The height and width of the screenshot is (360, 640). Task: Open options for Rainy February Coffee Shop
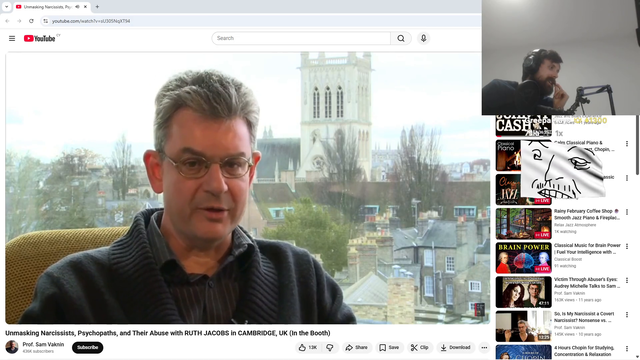click(627, 212)
